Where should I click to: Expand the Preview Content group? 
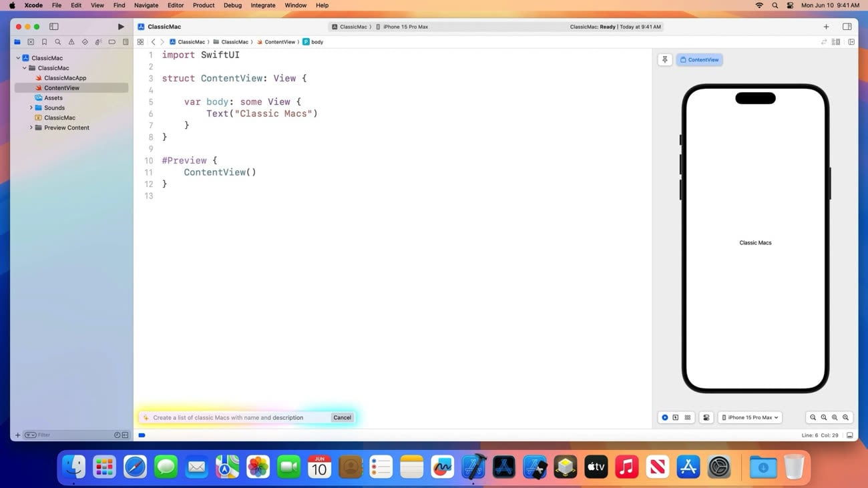(31, 128)
